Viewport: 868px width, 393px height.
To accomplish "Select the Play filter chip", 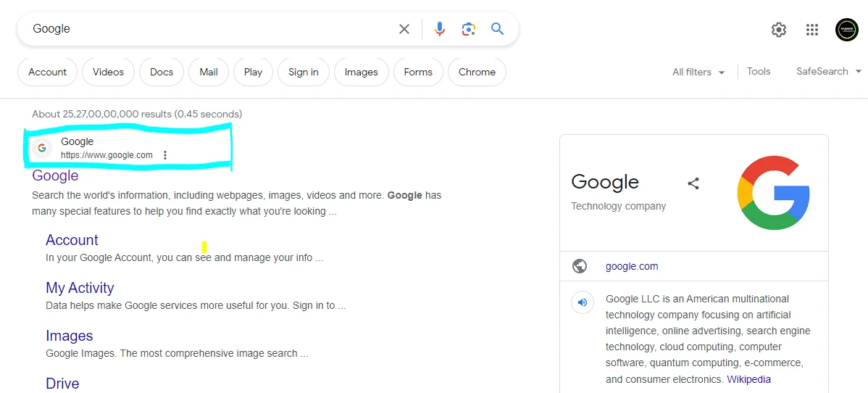I will click(x=253, y=72).
